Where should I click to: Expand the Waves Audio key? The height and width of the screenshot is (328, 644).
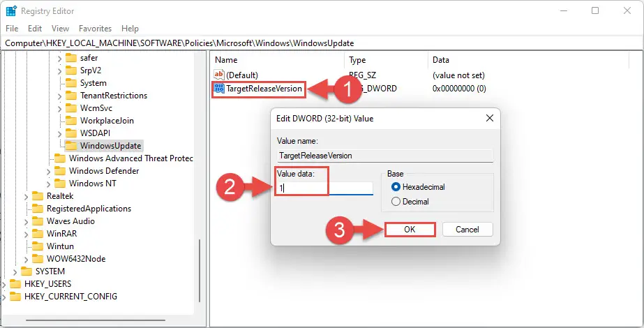click(x=27, y=221)
